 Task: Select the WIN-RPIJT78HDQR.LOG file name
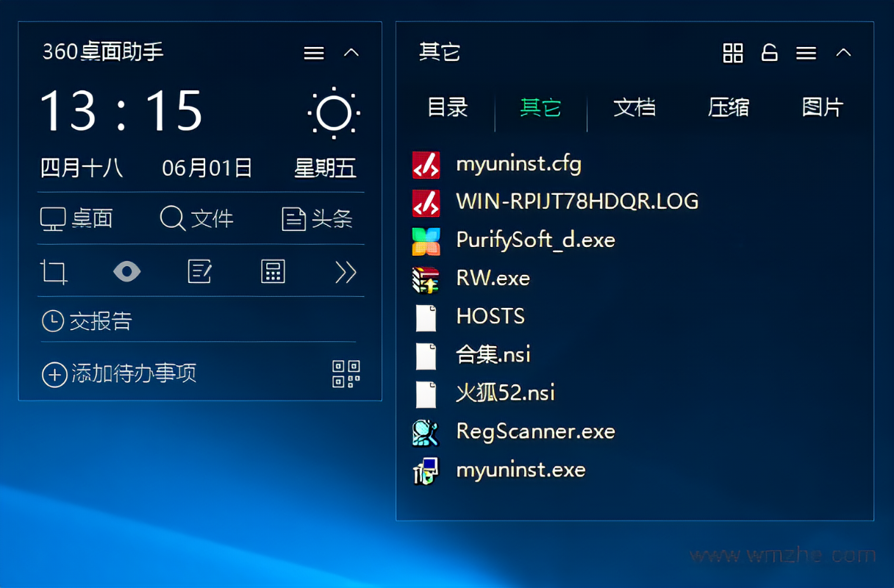pyautogui.click(x=578, y=201)
